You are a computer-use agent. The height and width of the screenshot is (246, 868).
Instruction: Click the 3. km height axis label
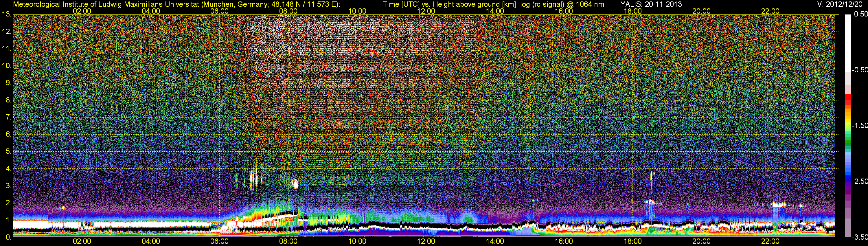point(8,186)
